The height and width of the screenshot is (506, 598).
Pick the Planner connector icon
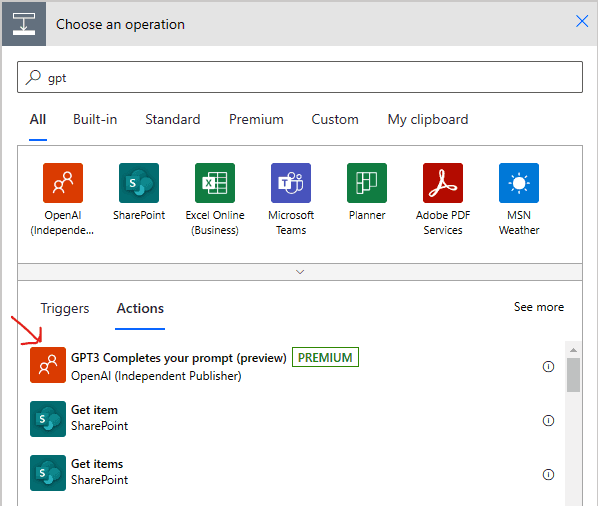click(x=367, y=183)
